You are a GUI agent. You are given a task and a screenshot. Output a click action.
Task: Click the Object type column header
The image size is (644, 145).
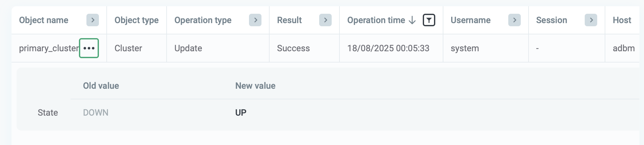(x=136, y=20)
